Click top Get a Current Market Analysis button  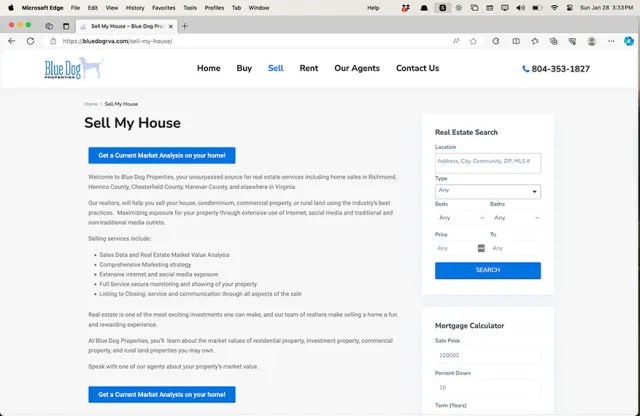[162, 156]
